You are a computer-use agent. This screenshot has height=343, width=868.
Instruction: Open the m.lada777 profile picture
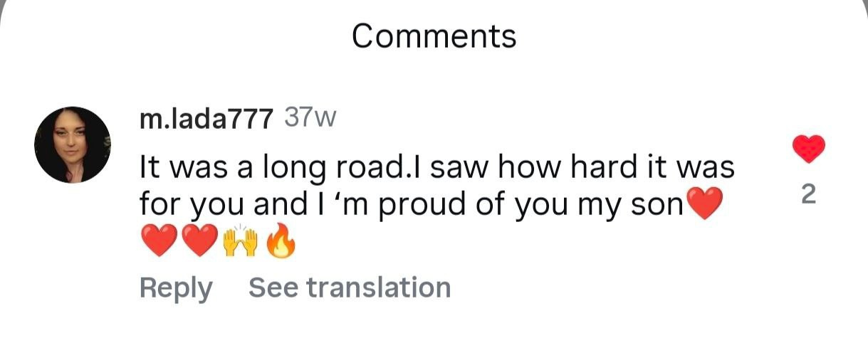pos(73,144)
